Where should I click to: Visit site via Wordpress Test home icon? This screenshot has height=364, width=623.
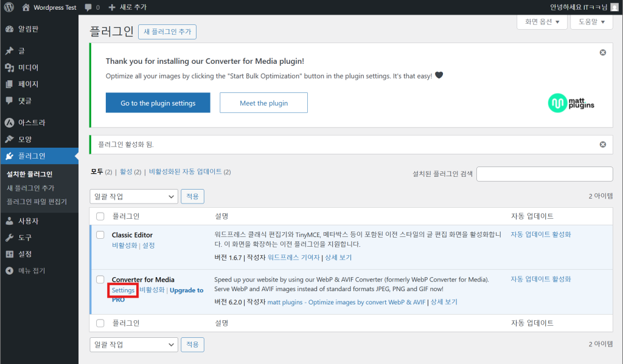coord(26,7)
